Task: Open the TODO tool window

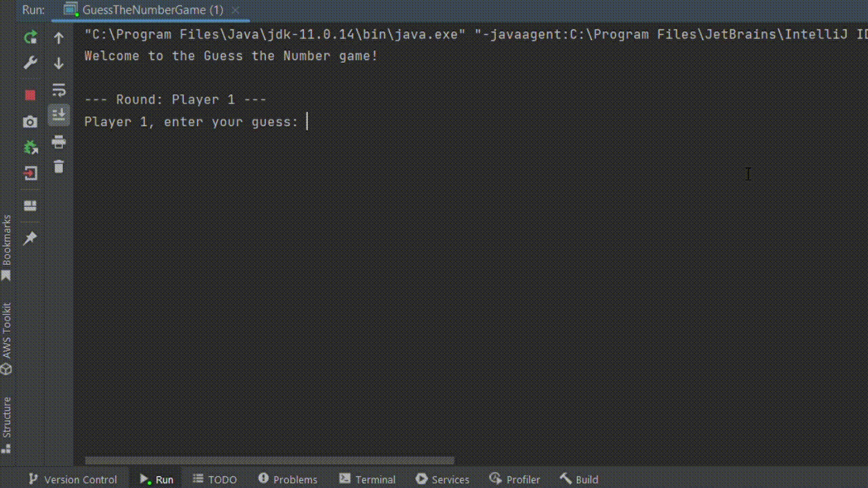Action: (x=214, y=479)
